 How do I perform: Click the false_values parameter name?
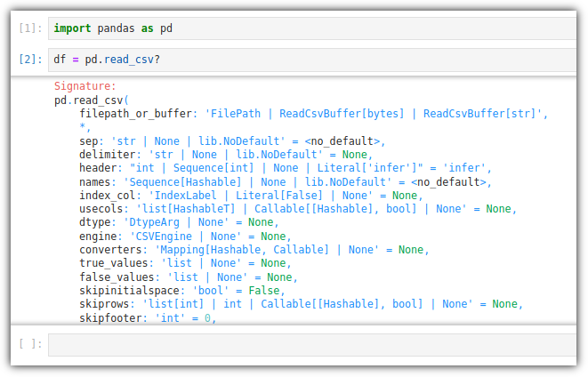[117, 277]
